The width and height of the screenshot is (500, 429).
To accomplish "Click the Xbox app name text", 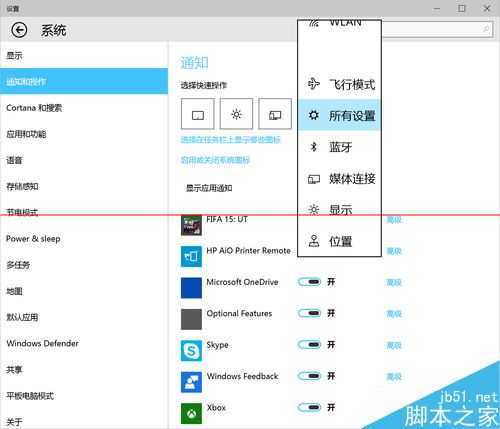I will click(x=216, y=408).
